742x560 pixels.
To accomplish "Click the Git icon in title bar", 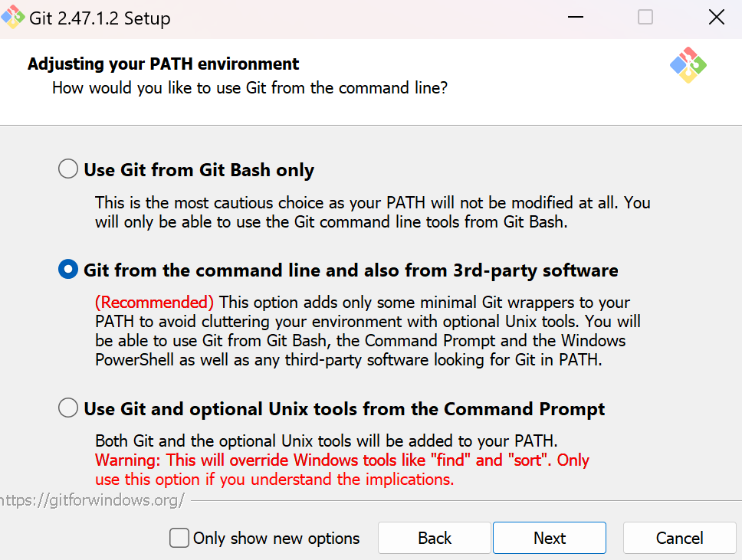I will coord(12,17).
